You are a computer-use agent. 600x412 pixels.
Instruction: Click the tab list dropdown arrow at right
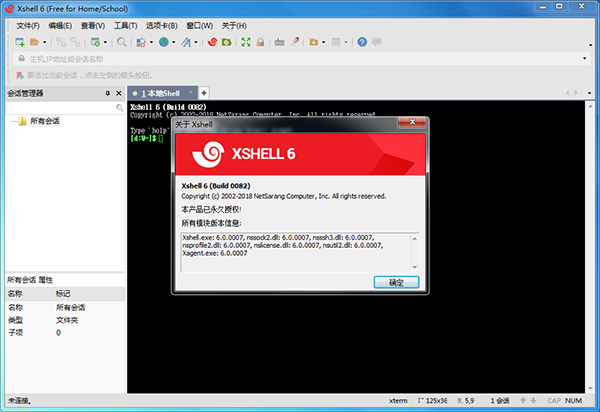589,93
